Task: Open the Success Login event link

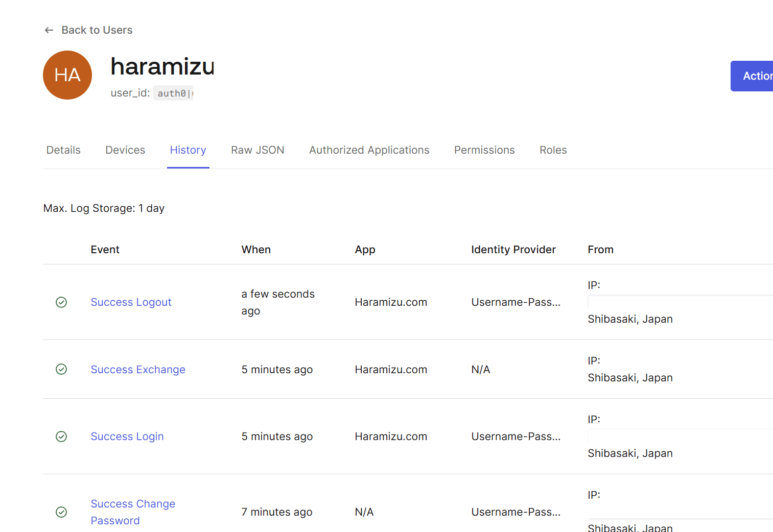Action: point(127,437)
